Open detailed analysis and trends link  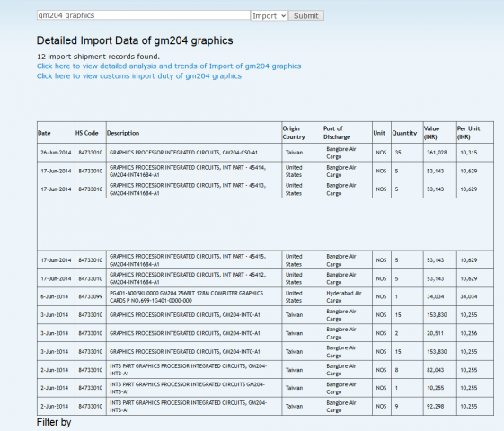coord(169,66)
